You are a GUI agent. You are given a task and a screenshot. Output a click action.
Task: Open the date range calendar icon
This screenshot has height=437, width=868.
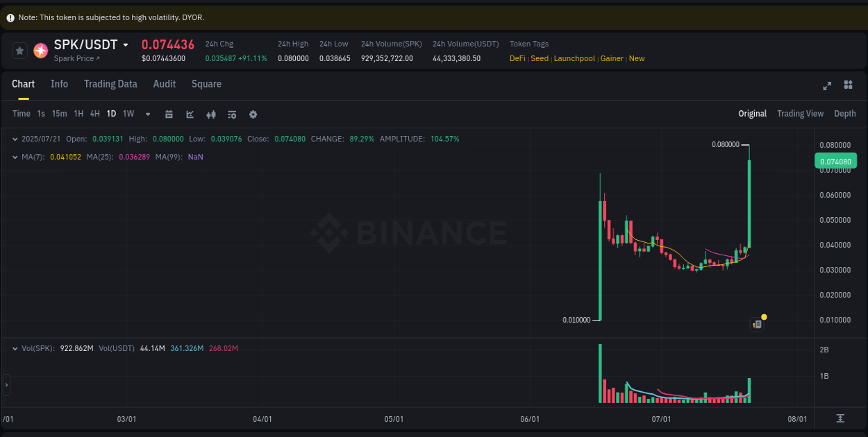[169, 114]
